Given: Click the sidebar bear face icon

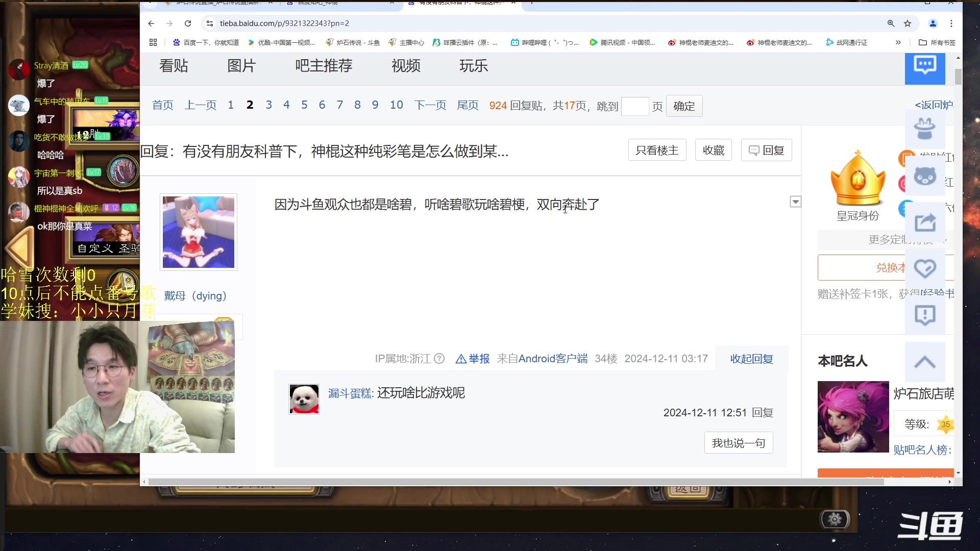Looking at the screenshot, I should [925, 177].
